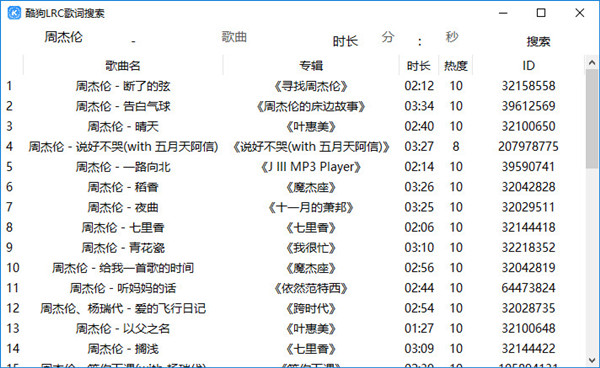
Task: Click the ID column header
Action: click(528, 65)
